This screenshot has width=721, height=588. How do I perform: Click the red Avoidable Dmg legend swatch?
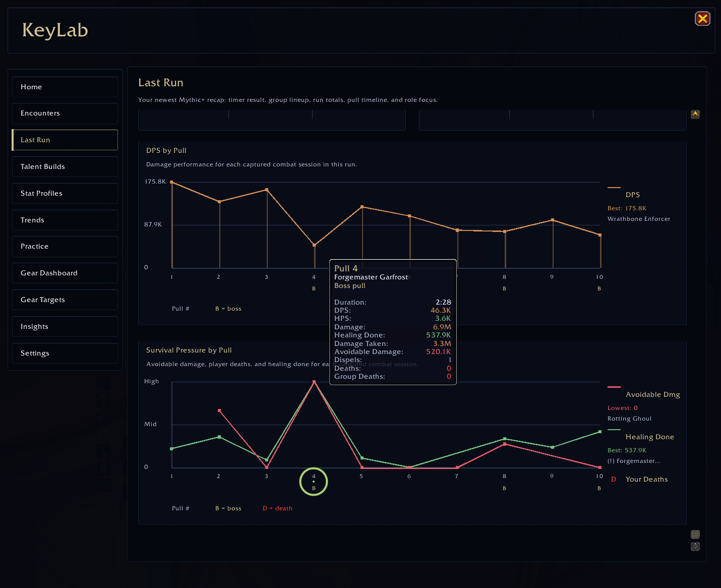[x=614, y=387]
